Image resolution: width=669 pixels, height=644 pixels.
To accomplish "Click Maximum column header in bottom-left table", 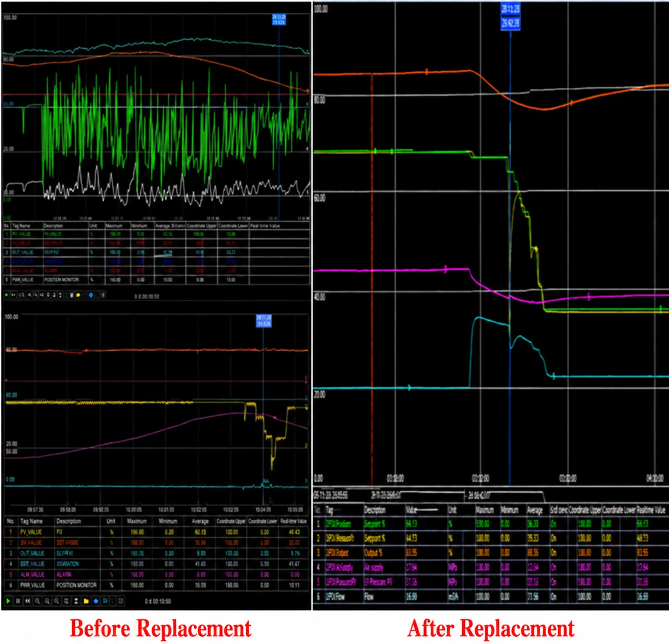I will coord(137,521).
